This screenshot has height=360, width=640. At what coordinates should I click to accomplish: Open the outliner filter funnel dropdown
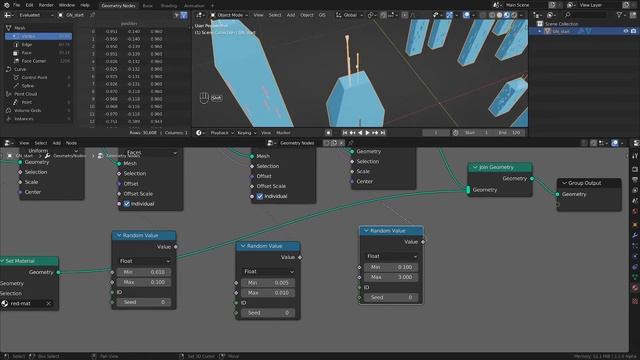pos(621,15)
